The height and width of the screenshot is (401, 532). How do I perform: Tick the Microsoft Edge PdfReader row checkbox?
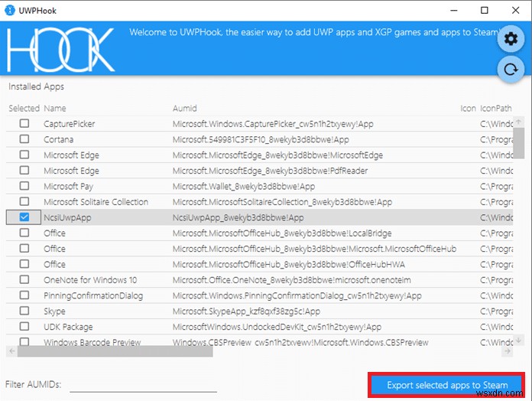coord(24,170)
